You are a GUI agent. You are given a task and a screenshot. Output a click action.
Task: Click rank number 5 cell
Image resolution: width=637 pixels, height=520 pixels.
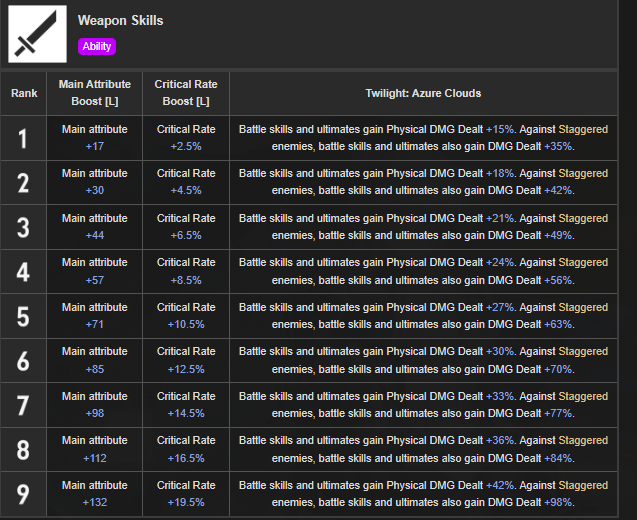[x=24, y=316]
